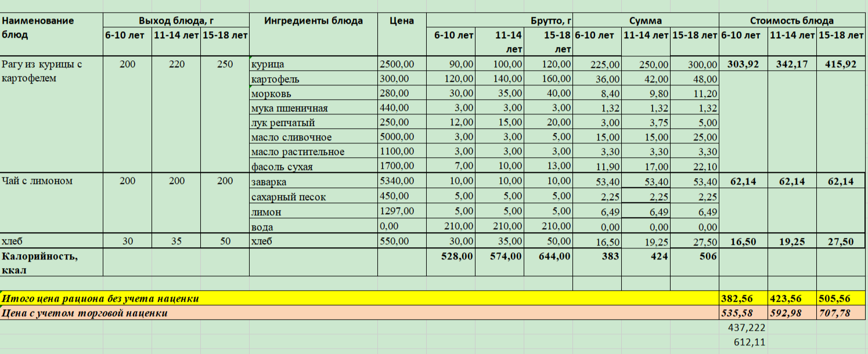Image resolution: width=868 pixels, height=354 pixels.
Task: Select the 'Ингредиенты блюда' header cell
Action: [313, 21]
